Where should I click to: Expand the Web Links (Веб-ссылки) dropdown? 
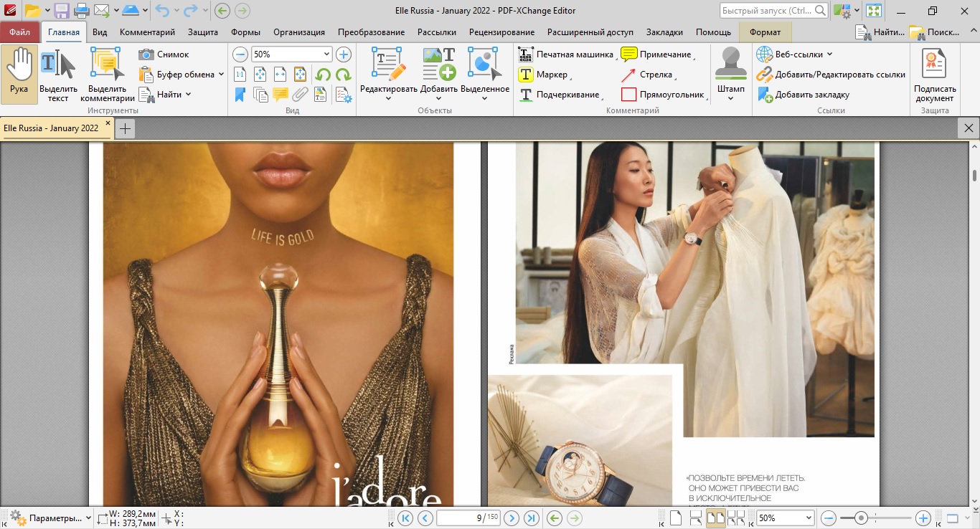coord(830,54)
